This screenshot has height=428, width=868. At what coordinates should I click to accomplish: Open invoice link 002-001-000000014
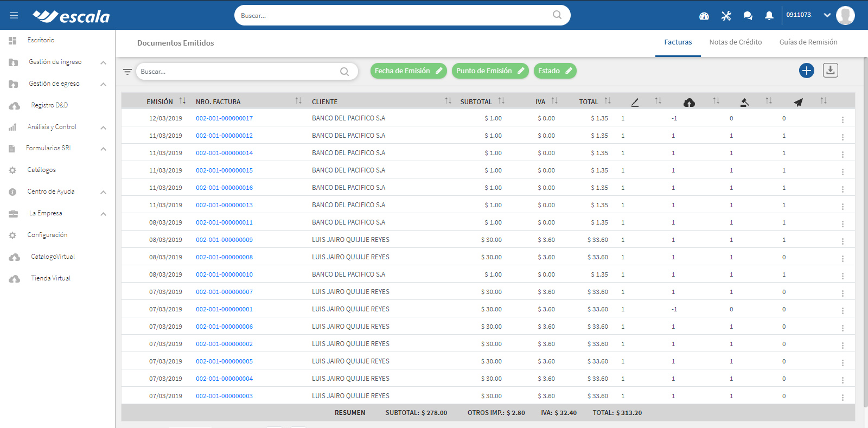click(224, 153)
